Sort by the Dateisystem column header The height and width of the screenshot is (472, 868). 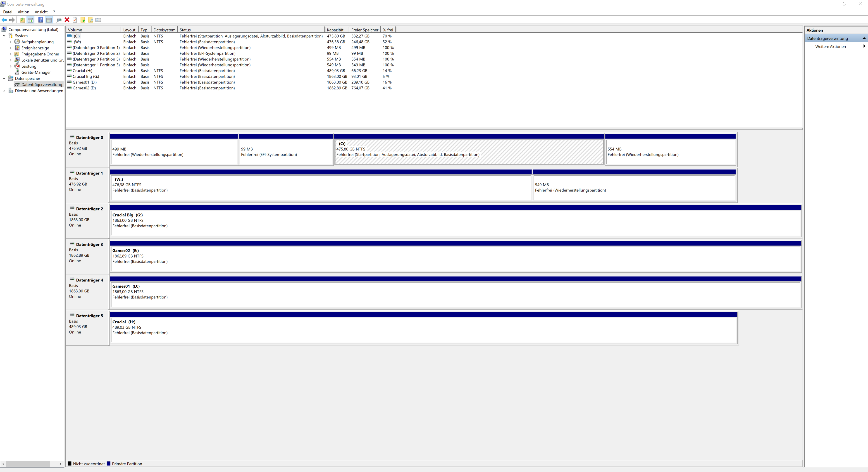point(165,30)
